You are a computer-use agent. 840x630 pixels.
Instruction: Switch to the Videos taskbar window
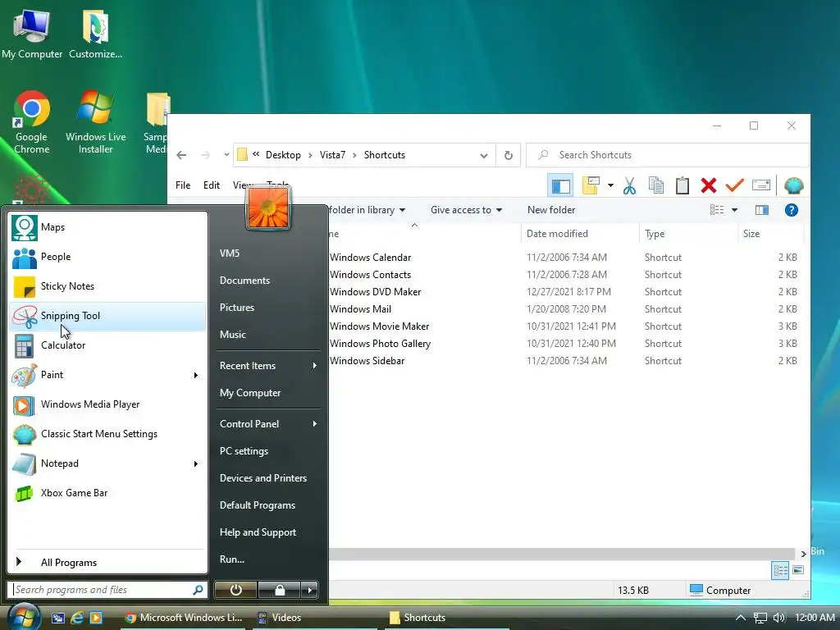316,618
